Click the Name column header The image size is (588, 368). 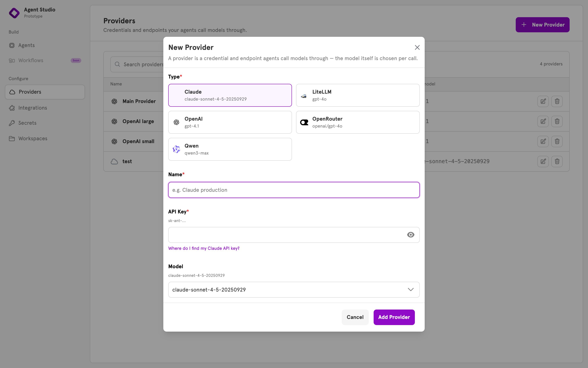coord(116,84)
